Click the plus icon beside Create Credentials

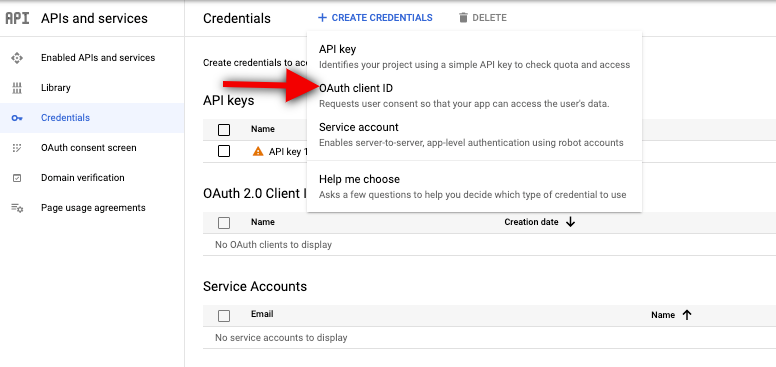323,18
